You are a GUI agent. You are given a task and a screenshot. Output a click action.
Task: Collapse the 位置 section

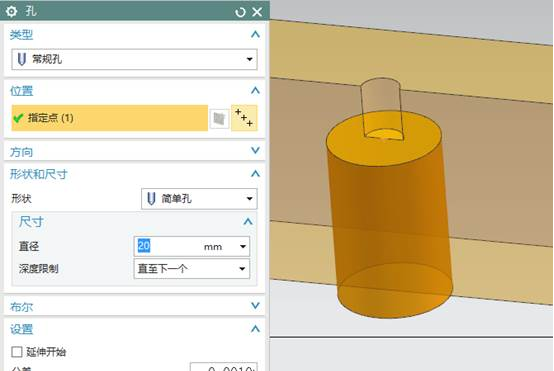(255, 90)
